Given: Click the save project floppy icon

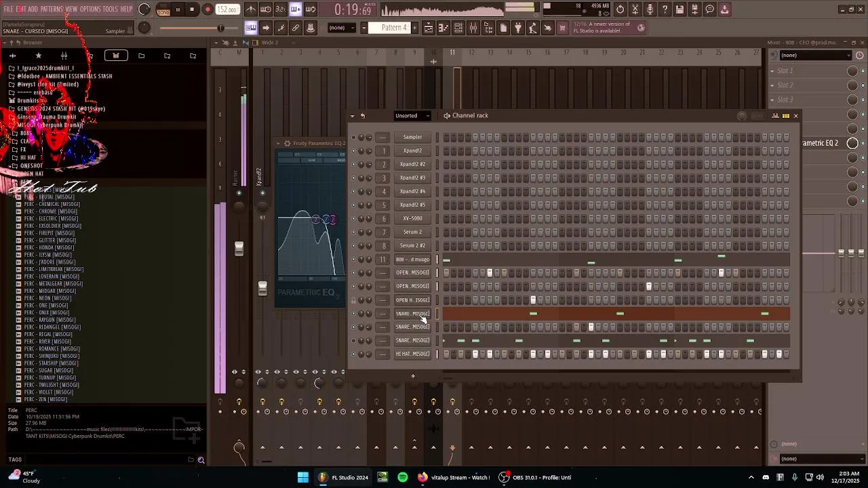Looking at the screenshot, I should [x=679, y=9].
